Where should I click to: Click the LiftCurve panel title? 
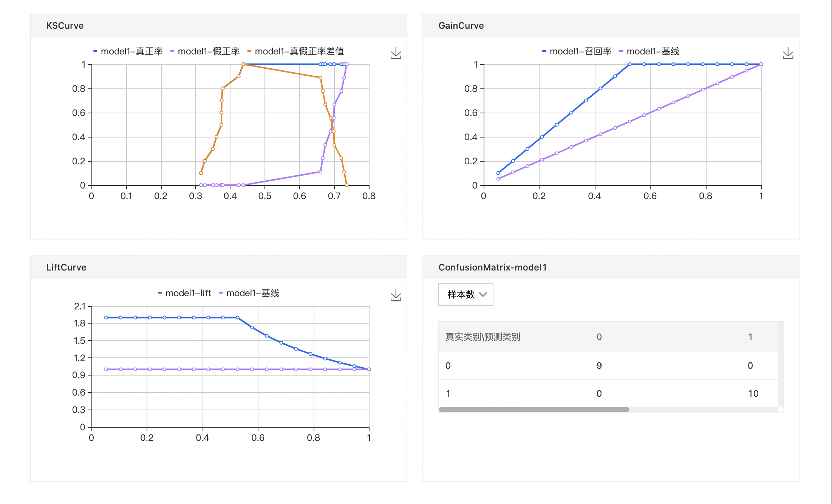(x=66, y=267)
